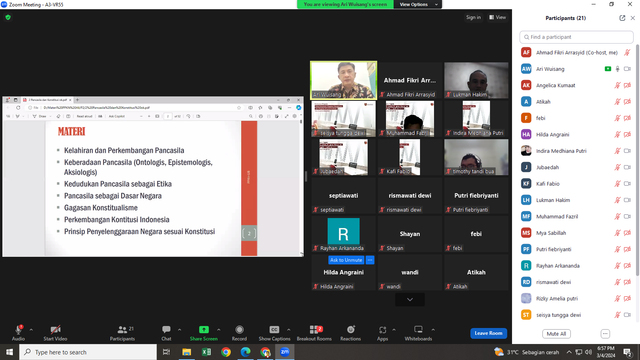Click the shared screen resize handle divider
The image size is (640, 360).
coord(306,176)
